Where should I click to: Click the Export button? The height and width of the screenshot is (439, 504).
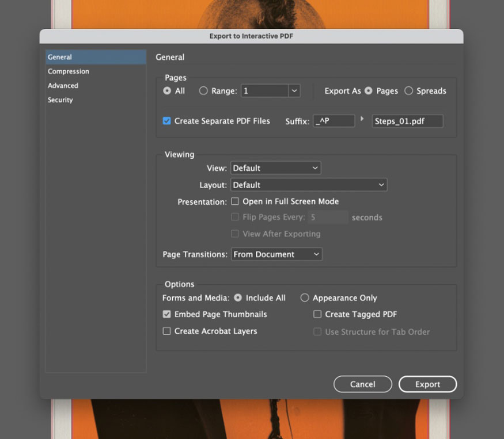pyautogui.click(x=427, y=384)
